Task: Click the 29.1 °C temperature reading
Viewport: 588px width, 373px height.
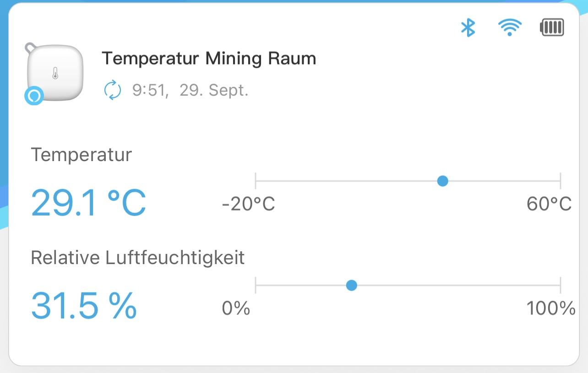Action: point(88,203)
